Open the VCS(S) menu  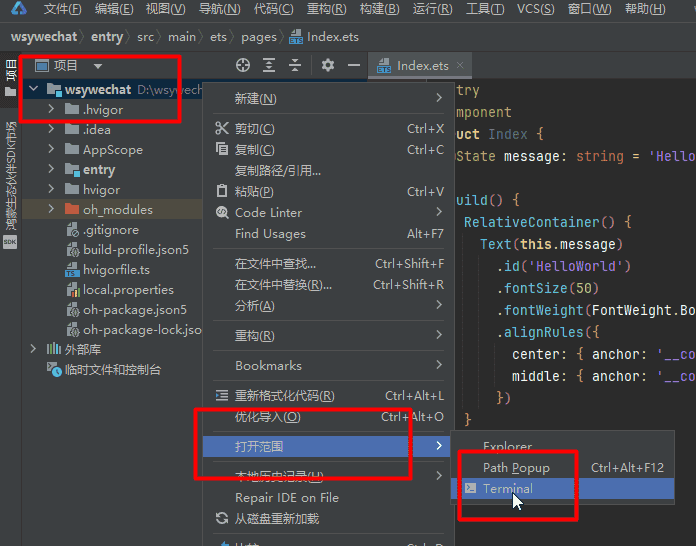(535, 9)
